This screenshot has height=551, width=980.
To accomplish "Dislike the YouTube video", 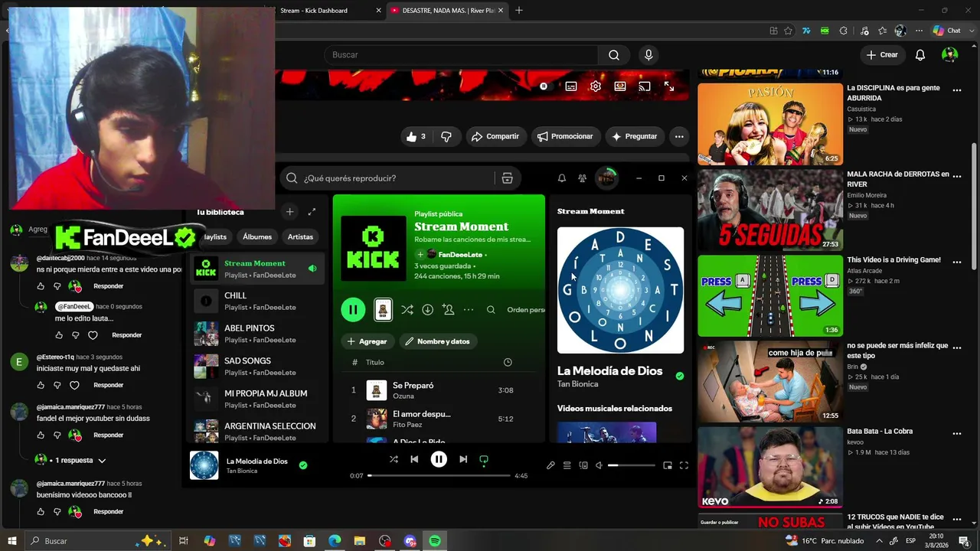I will [x=446, y=136].
